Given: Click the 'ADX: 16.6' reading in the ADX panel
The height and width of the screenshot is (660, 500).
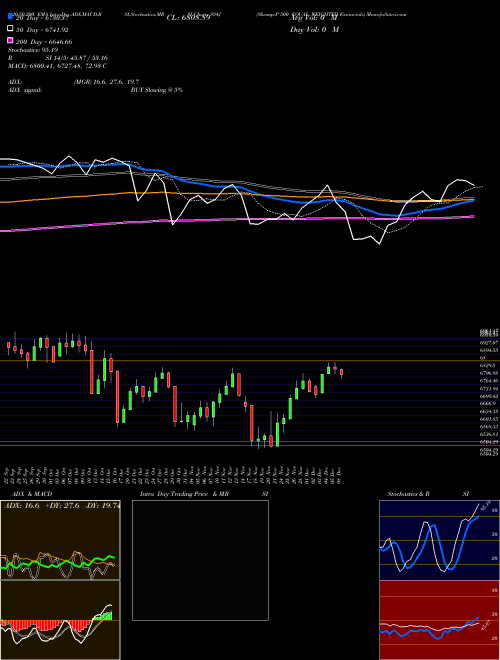Looking at the screenshot, I should [x=21, y=506].
